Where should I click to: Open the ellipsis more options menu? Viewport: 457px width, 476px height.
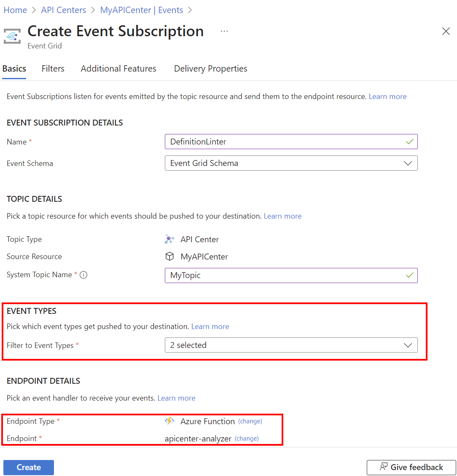click(x=224, y=31)
